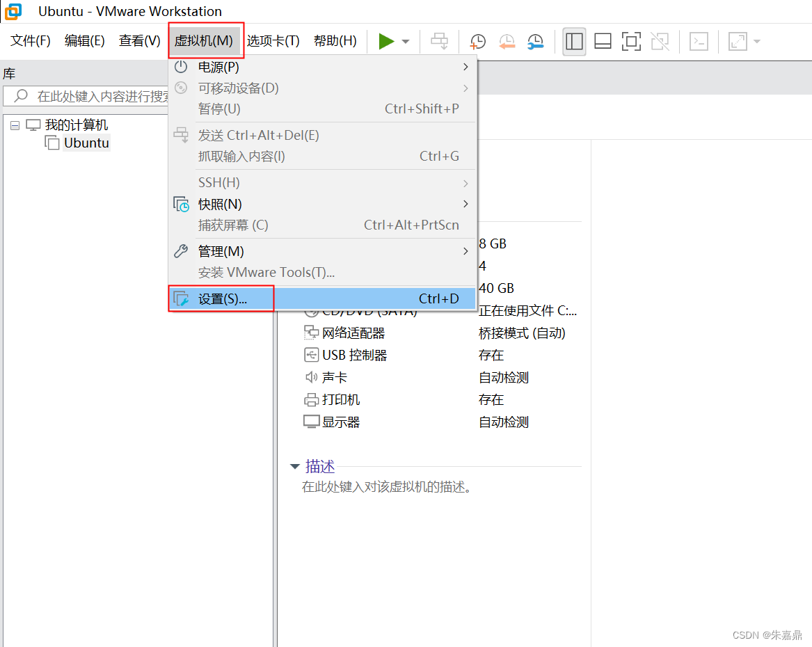Click the arrow chevron on 电源(P) row
Viewport: 812px width, 647px height.
[465, 67]
